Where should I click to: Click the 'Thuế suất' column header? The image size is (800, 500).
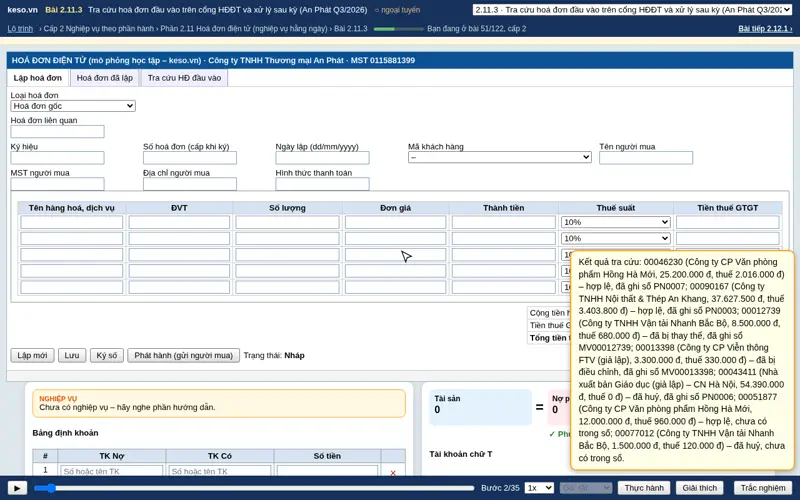tap(615, 208)
